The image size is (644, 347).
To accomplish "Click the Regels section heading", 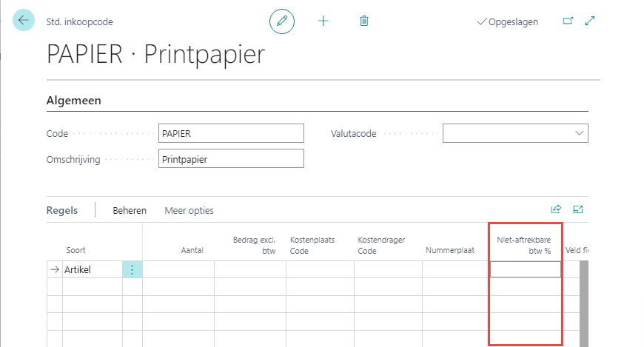I will click(62, 211).
